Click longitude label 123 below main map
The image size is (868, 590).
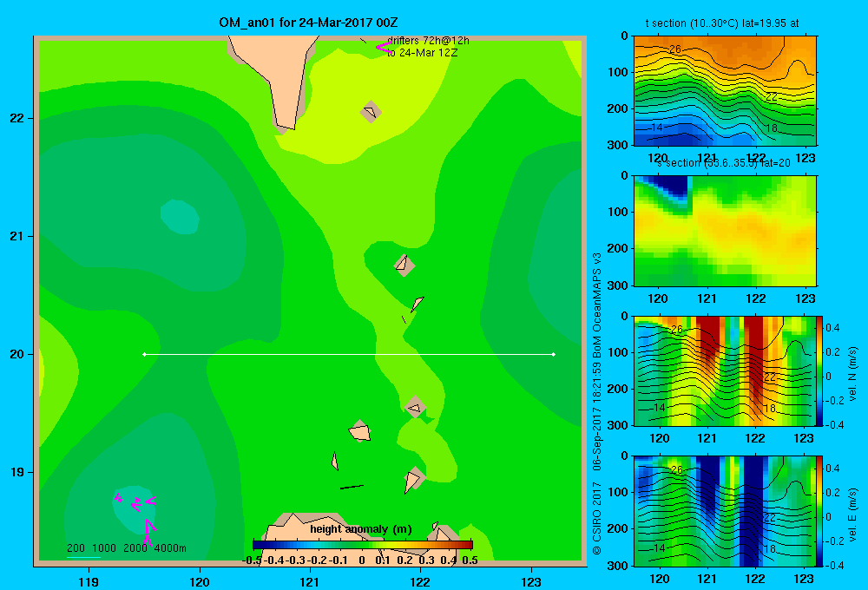[531, 581]
